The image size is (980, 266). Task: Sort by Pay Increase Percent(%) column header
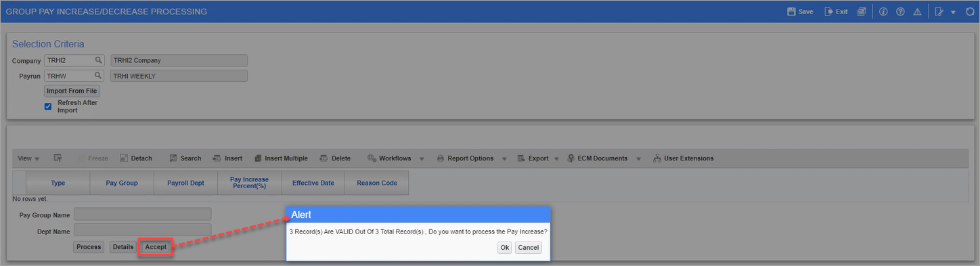tap(250, 183)
